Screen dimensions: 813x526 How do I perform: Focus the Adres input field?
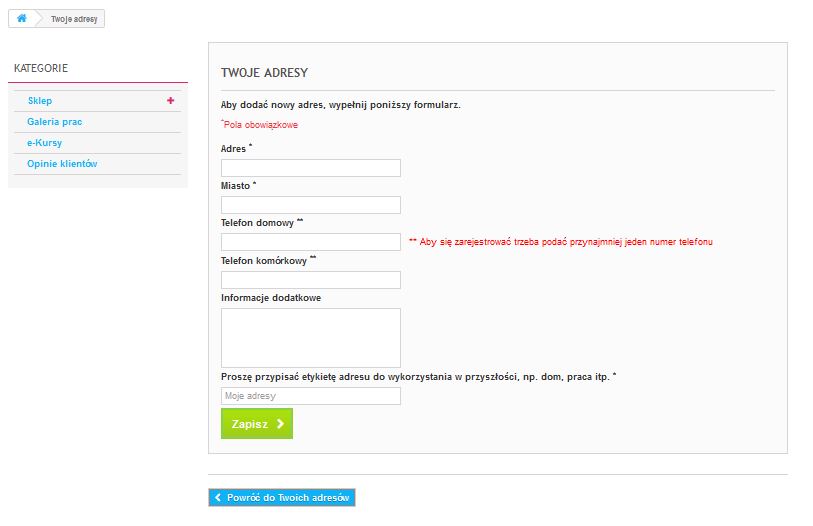tap(310, 168)
